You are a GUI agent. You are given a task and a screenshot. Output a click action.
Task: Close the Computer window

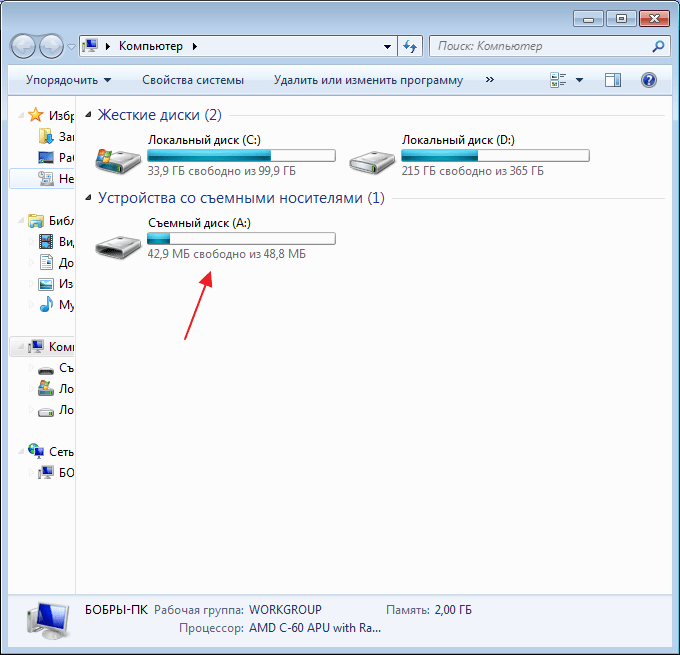pos(654,19)
